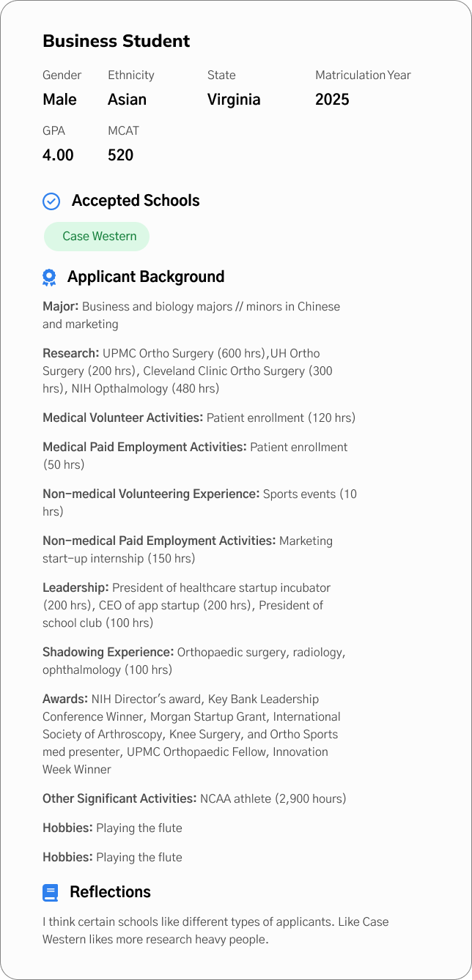The height and width of the screenshot is (980, 472).
Task: Click the Ethnicity value Asian
Action: (x=128, y=100)
